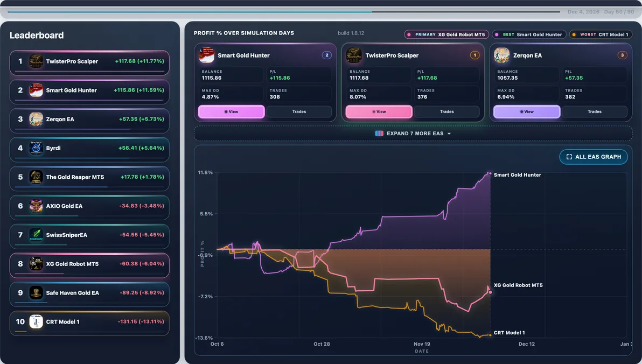Select the Primary XG Gold Robot MT5 pill

(x=446, y=34)
